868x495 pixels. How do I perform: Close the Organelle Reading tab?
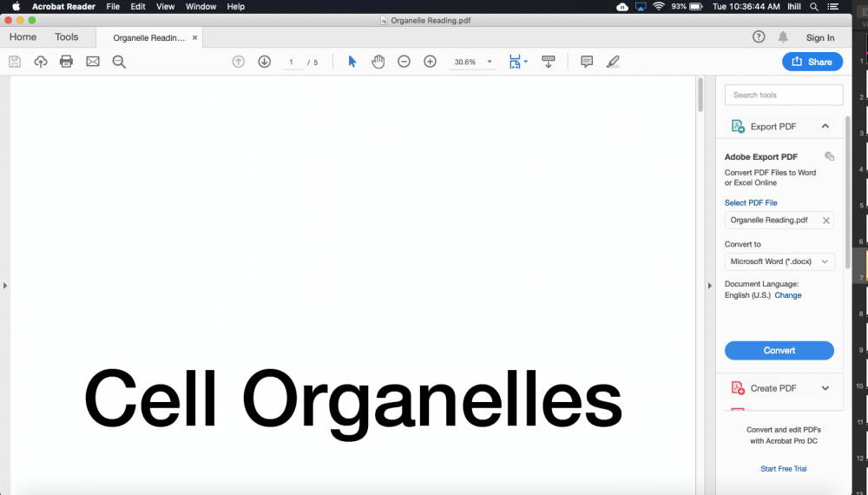[x=194, y=37]
